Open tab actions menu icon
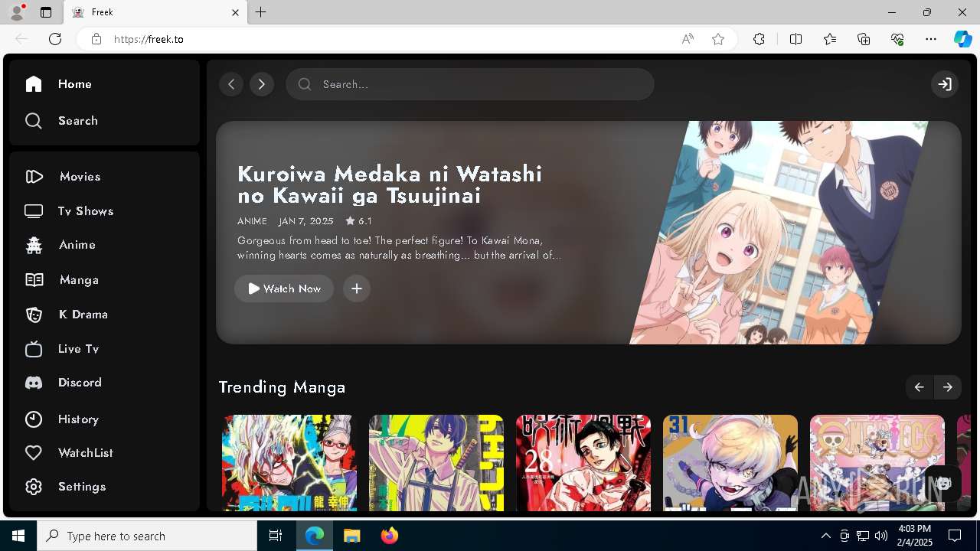 [x=46, y=12]
